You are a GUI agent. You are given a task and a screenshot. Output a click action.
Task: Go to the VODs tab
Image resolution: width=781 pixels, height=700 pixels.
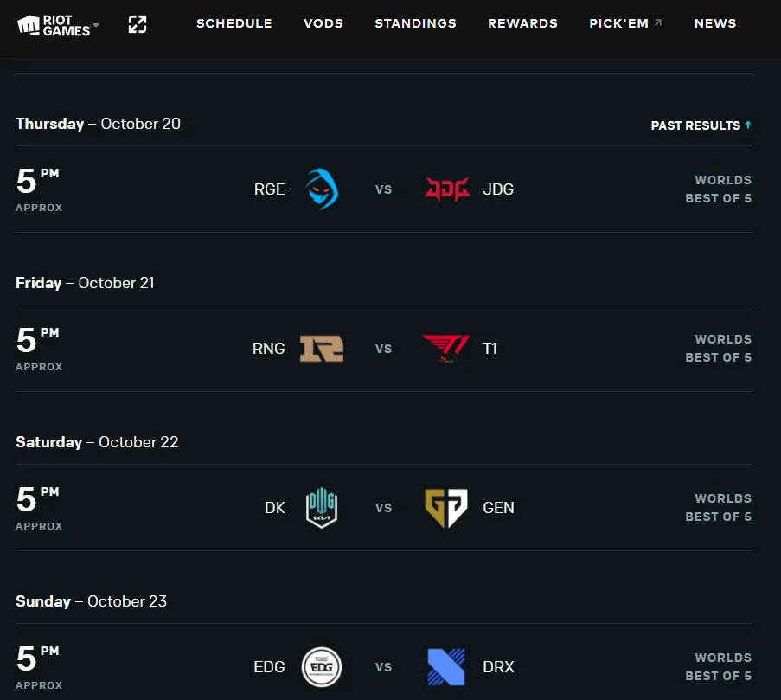[323, 23]
